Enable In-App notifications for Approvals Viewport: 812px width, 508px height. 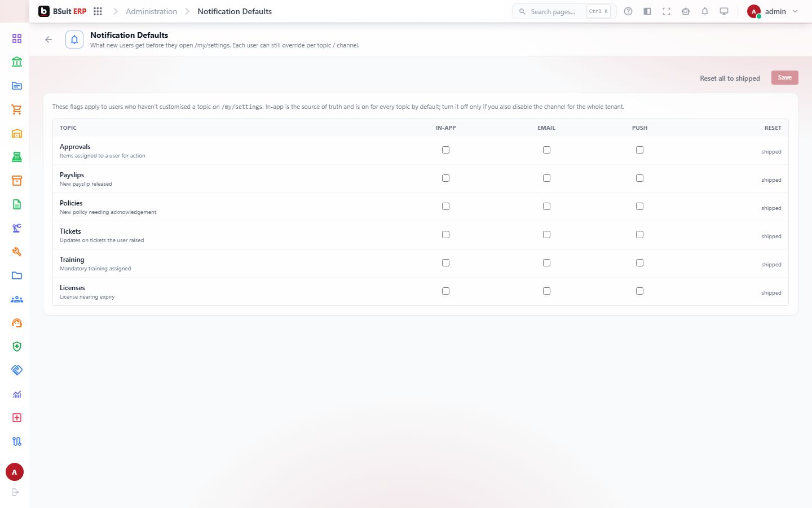(x=445, y=150)
